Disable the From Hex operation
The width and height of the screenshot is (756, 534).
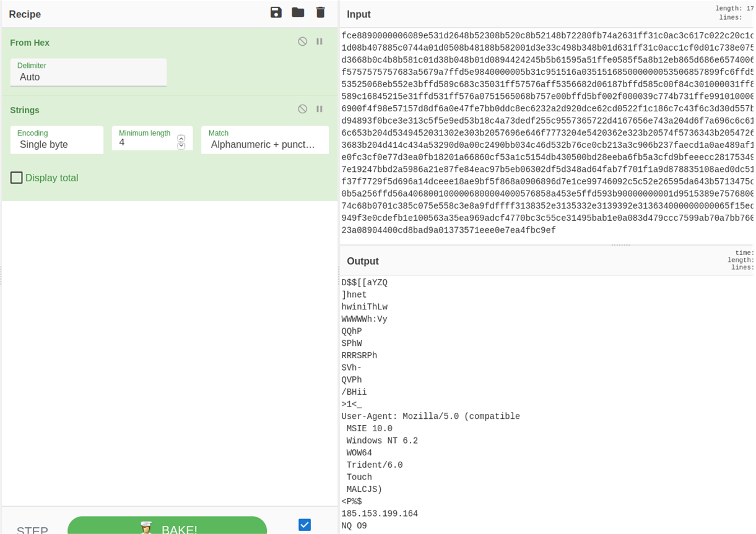point(302,41)
